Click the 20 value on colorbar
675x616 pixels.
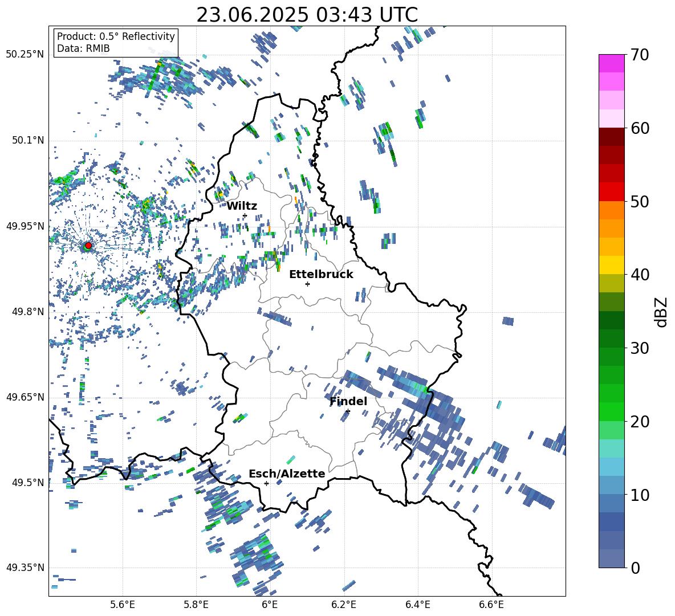click(640, 421)
